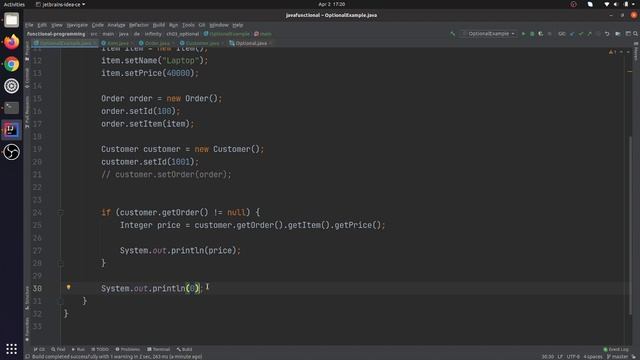Open the Project tool window sidebar tab

pos(27,50)
